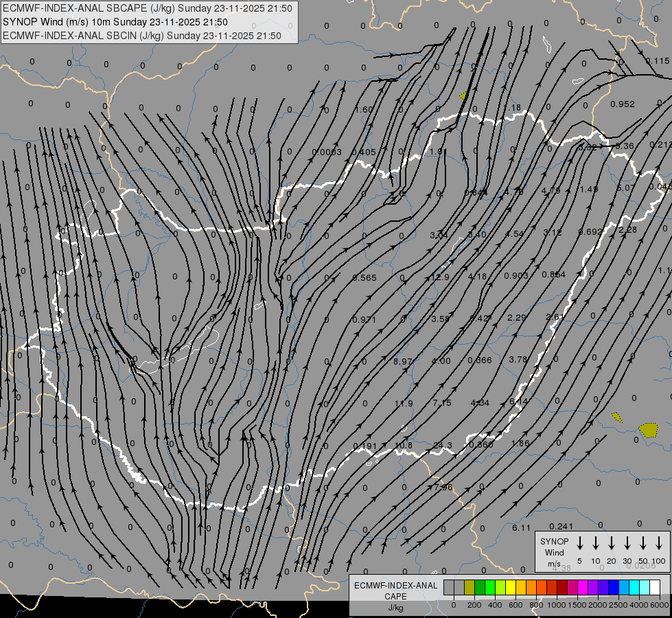Click the SYNOP Wind m/s legend label
The width and height of the screenshot is (672, 618).
point(554,553)
